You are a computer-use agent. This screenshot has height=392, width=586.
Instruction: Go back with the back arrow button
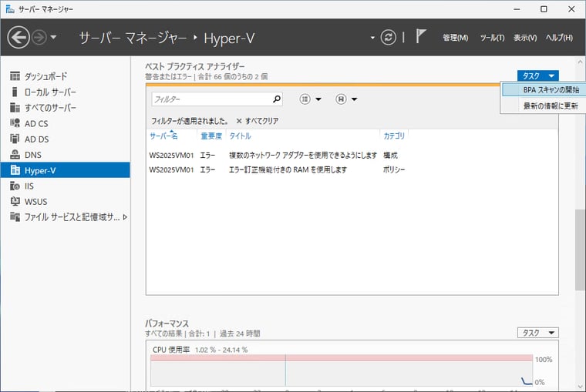click(19, 37)
